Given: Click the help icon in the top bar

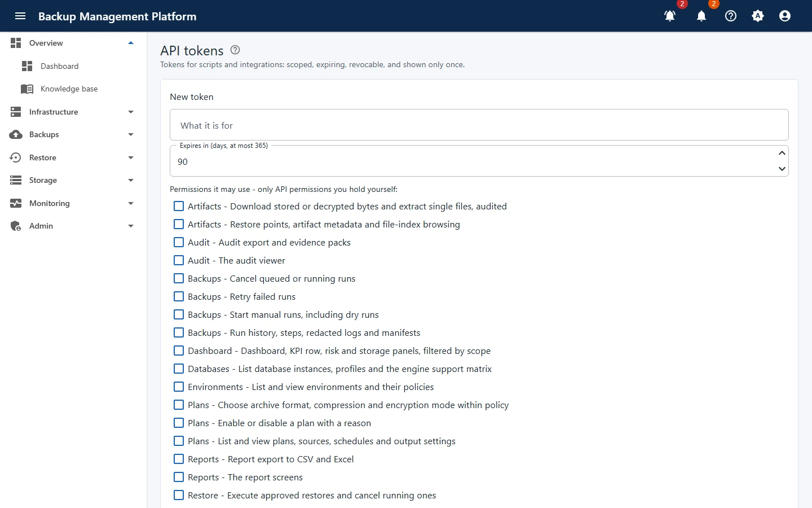Looking at the screenshot, I should click(731, 16).
